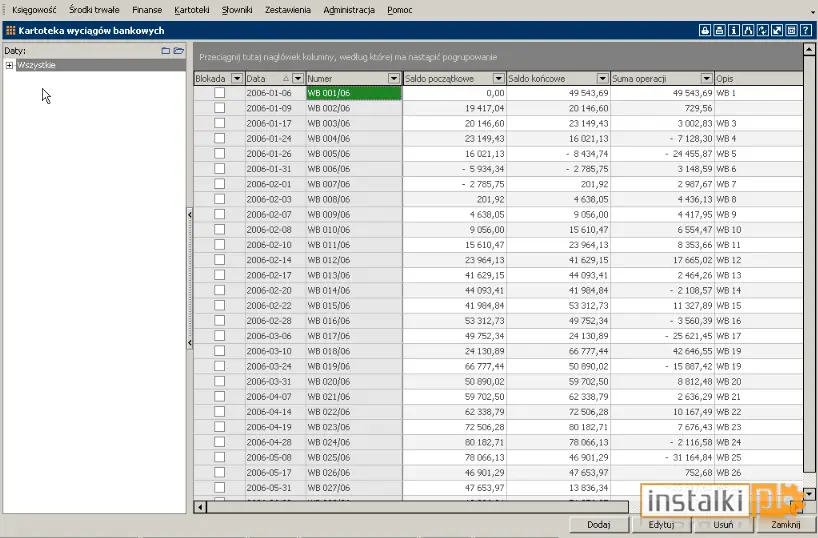Click the open folder icon beside Daty
The height and width of the screenshot is (538, 818).
point(179,51)
